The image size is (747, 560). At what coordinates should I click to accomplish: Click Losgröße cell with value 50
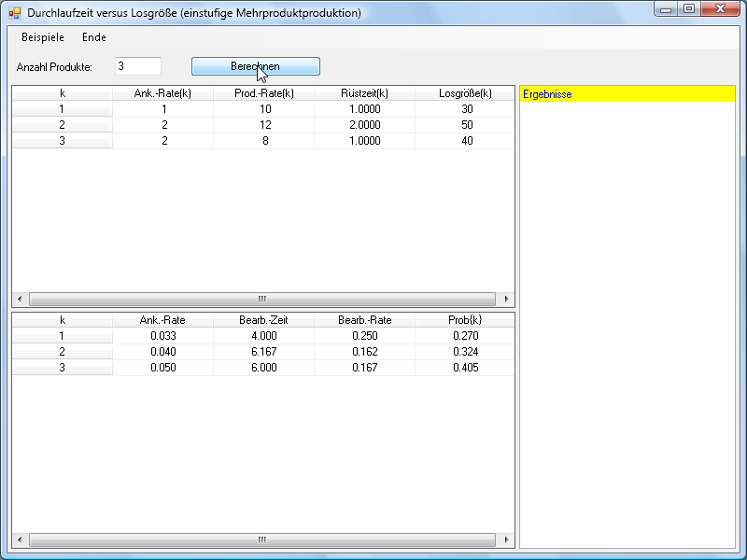pos(465,125)
